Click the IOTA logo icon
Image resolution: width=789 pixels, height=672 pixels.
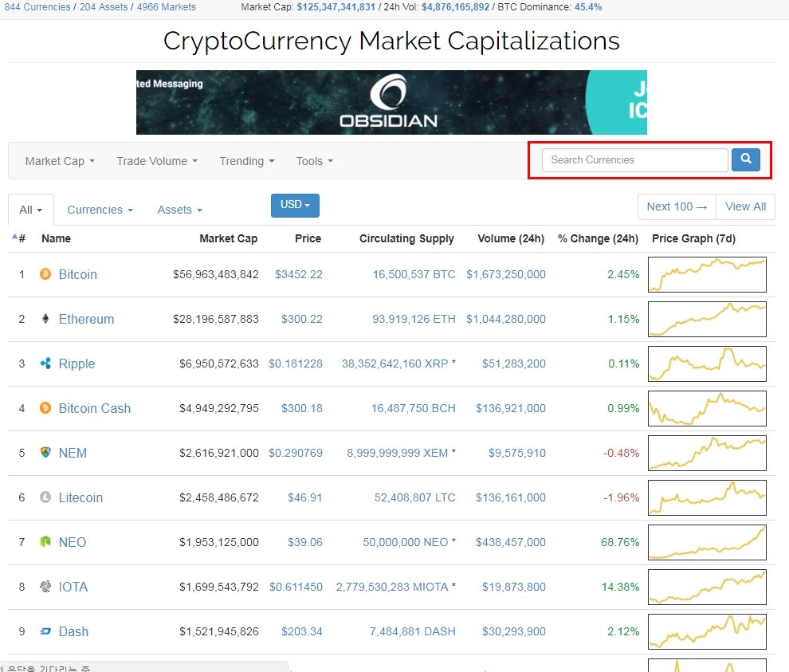tap(45, 587)
